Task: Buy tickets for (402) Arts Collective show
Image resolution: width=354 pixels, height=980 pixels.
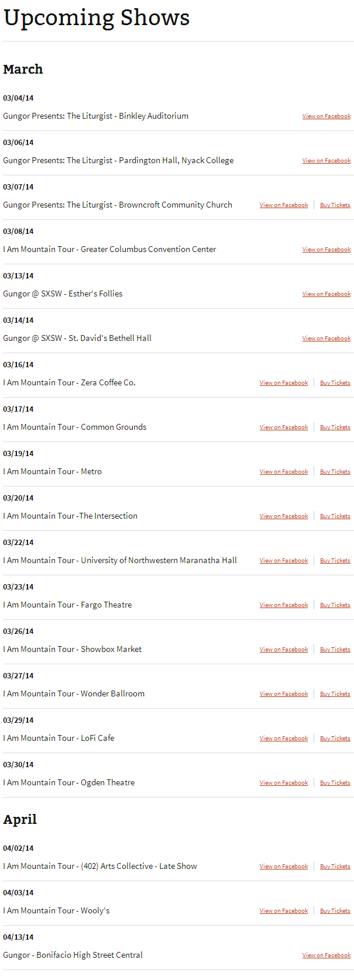Action: click(x=335, y=867)
